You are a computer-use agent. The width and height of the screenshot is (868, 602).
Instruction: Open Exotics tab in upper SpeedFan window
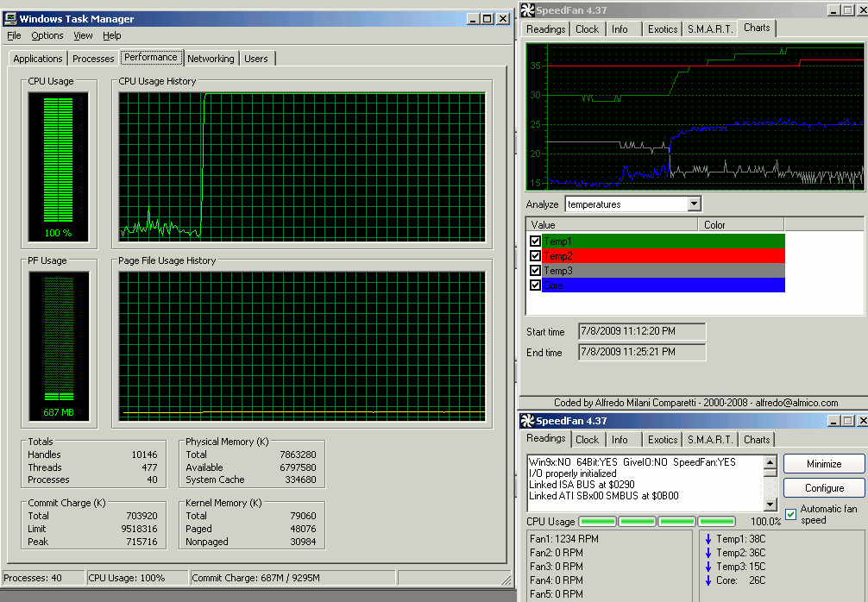[663, 29]
